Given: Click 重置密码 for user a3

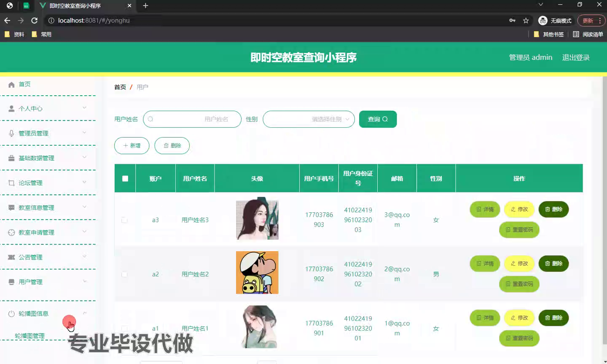Looking at the screenshot, I should click(519, 230).
